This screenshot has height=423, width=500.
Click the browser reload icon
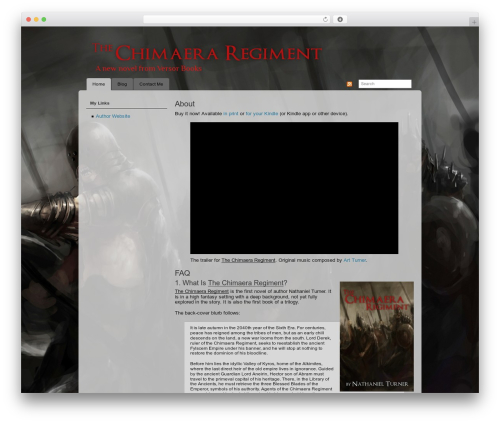point(325,19)
